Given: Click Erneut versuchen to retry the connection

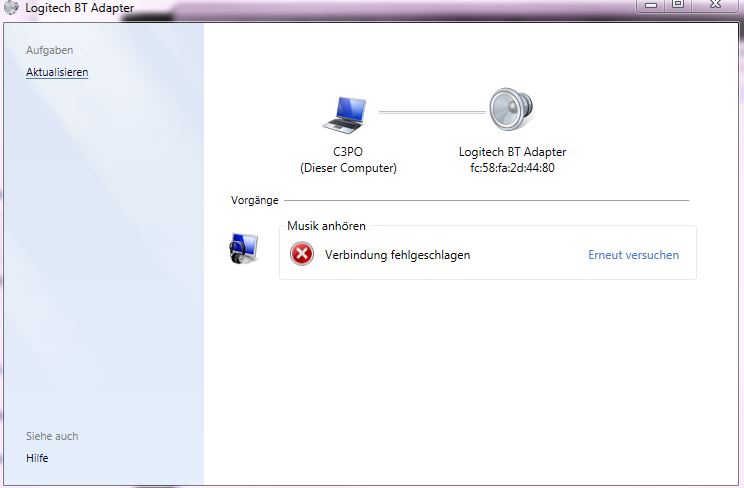Looking at the screenshot, I should pyautogui.click(x=633, y=255).
